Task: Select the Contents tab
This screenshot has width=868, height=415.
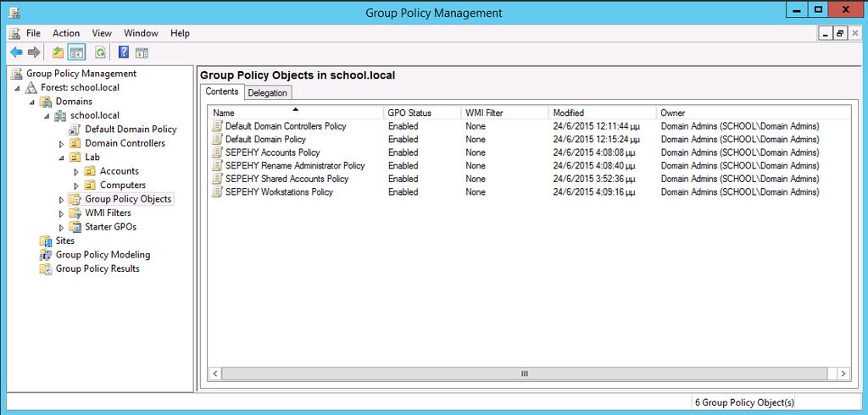Action: coord(222,91)
